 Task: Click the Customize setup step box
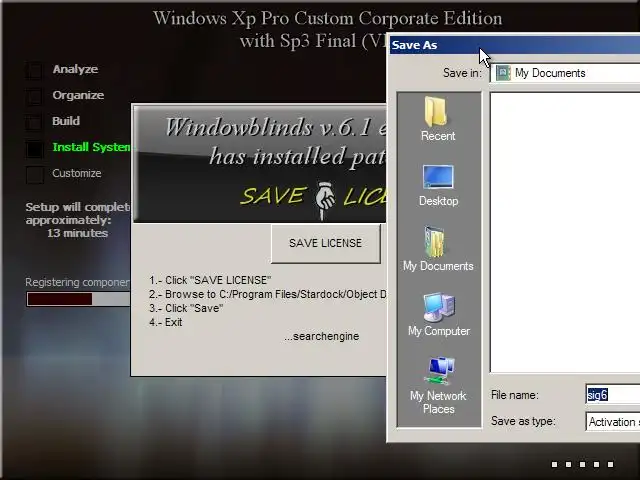35,175
